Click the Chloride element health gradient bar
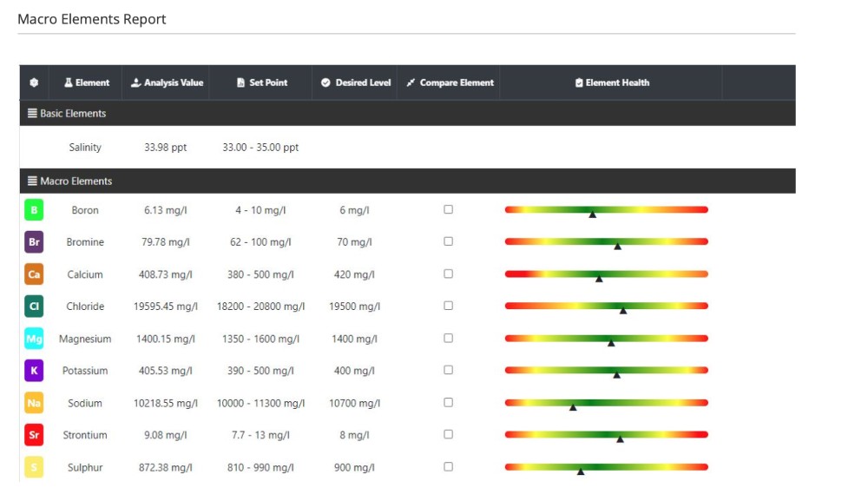The height and width of the screenshot is (501, 868). coord(606,306)
